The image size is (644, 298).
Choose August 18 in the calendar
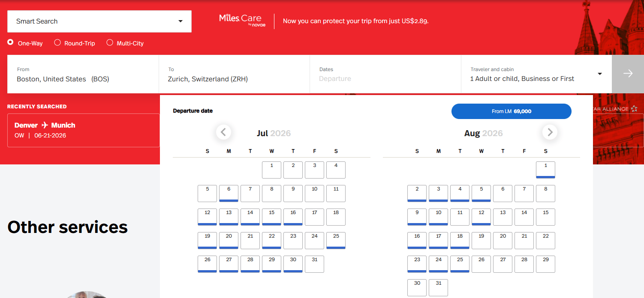(460, 241)
